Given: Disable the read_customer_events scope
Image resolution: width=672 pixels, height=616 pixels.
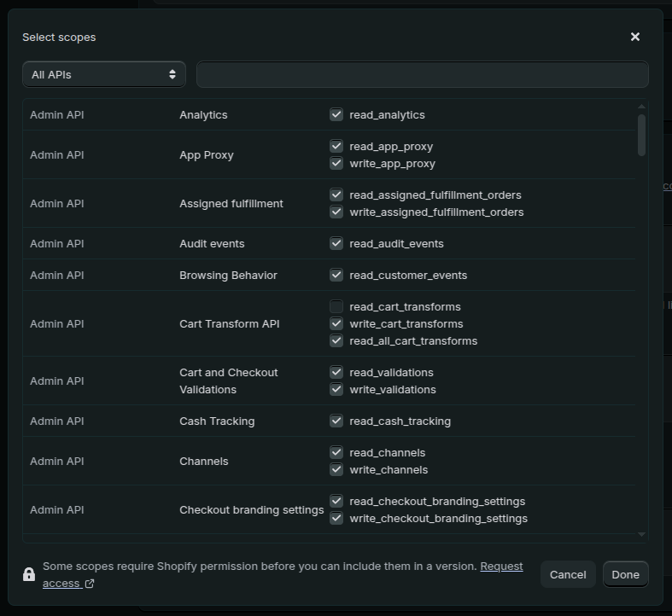Looking at the screenshot, I should 336,275.
